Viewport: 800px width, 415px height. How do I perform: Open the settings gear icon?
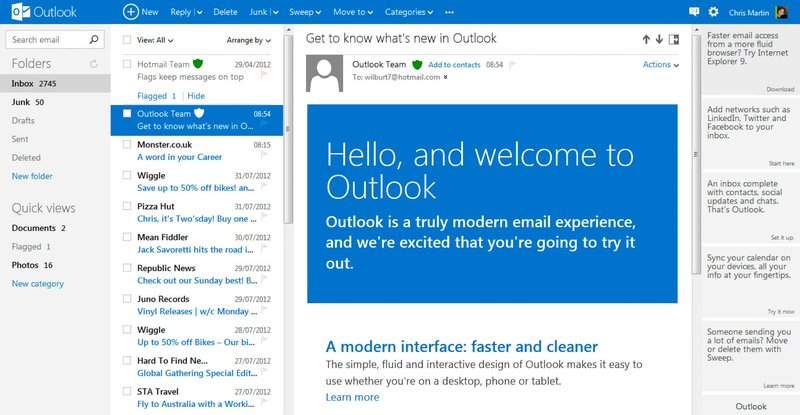[x=713, y=12]
